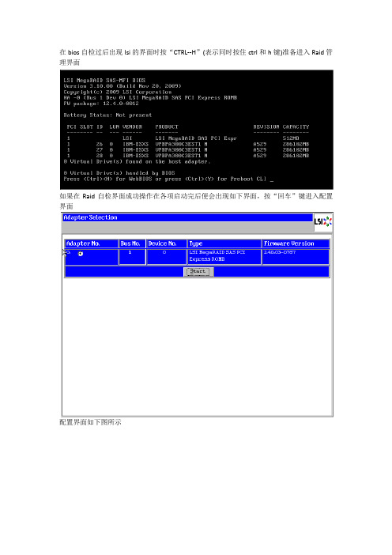Screen dimensions: 392x555
Task: Click the LSI MegaRAID BIOS screenshot image
Action: pyautogui.click(x=196, y=130)
